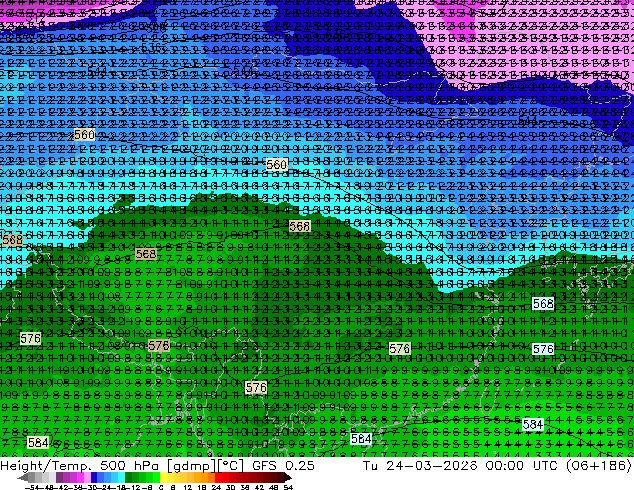Click the '[°C]' temperature unit label
This screenshot has height=490, width=634.
click(231, 466)
